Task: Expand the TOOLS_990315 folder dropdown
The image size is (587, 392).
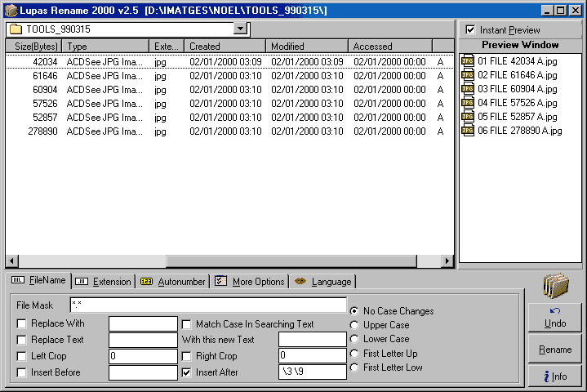Action: pos(240,29)
